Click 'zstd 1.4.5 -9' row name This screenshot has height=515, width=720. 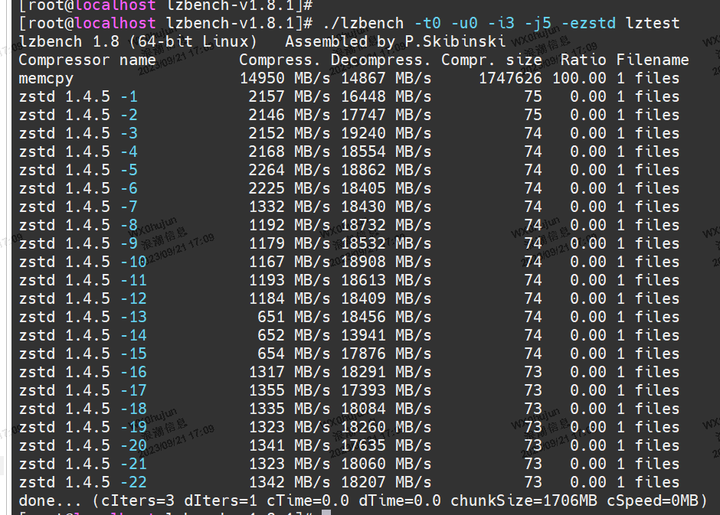tap(78, 244)
